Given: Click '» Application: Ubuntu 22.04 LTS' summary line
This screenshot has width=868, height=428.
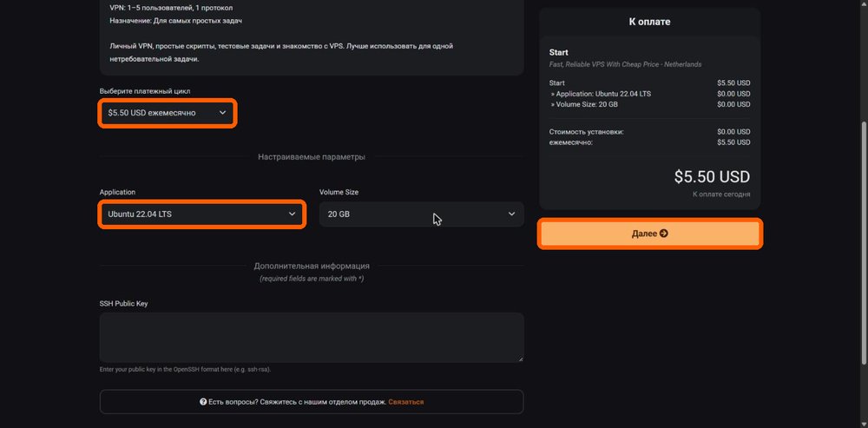Looking at the screenshot, I should [601, 94].
